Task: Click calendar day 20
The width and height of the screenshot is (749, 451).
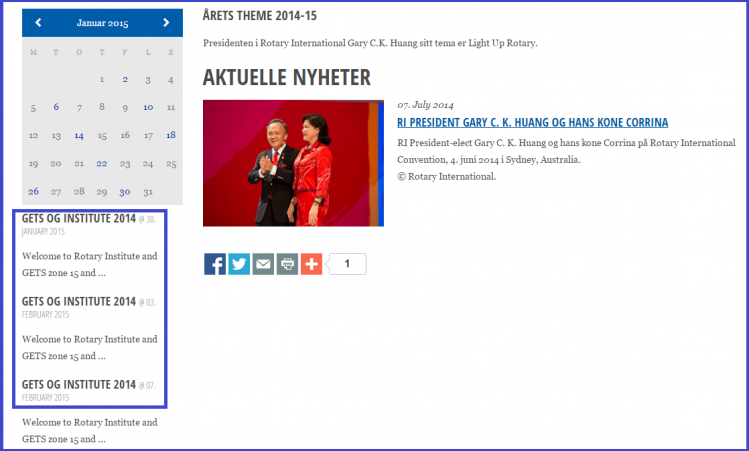Action: click(x=56, y=164)
